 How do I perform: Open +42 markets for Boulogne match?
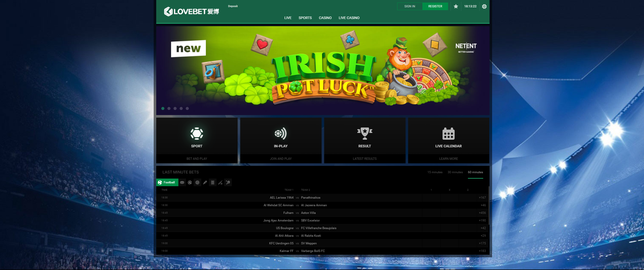[x=483, y=228]
